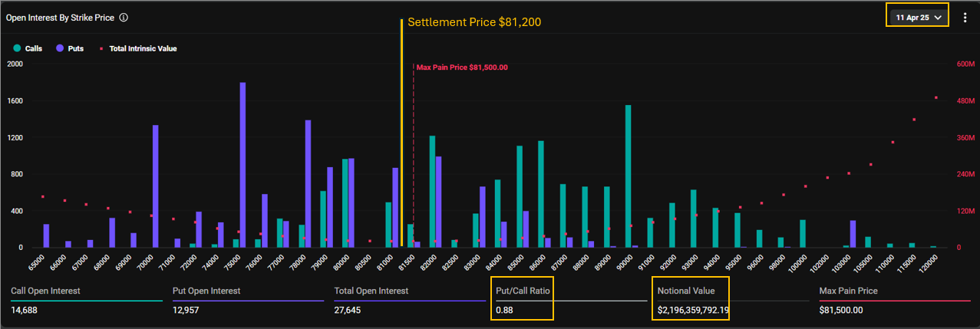Click the teal Calls legend dot
The width and height of the screenshot is (980, 329).
(x=17, y=48)
